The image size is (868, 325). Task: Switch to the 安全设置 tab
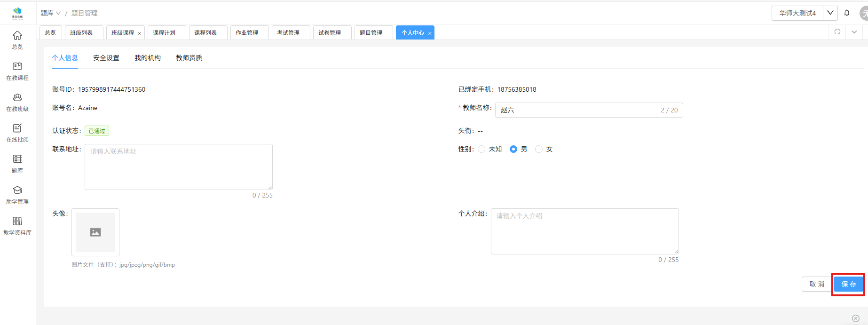[x=106, y=58]
